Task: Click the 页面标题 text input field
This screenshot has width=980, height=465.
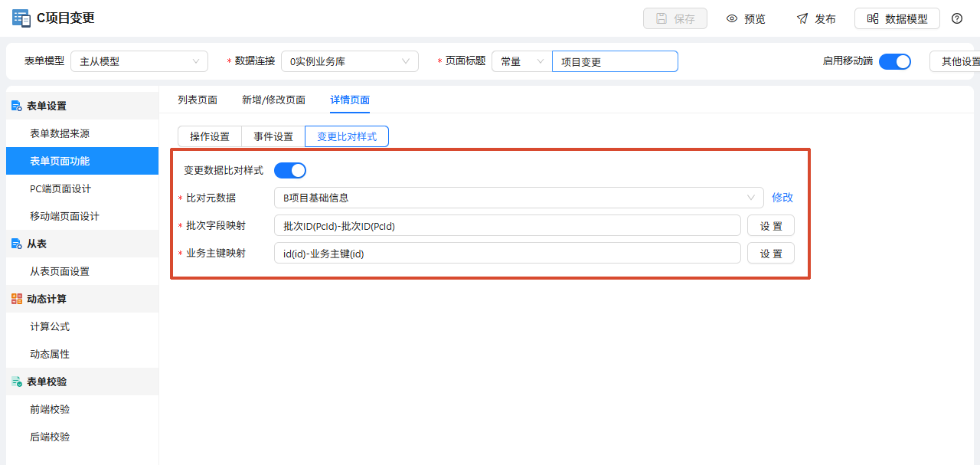Action: pos(615,61)
